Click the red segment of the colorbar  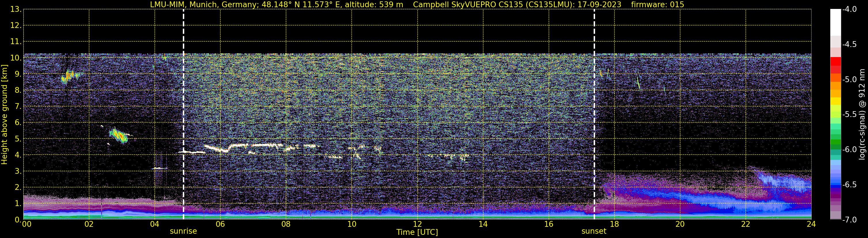[835, 61]
